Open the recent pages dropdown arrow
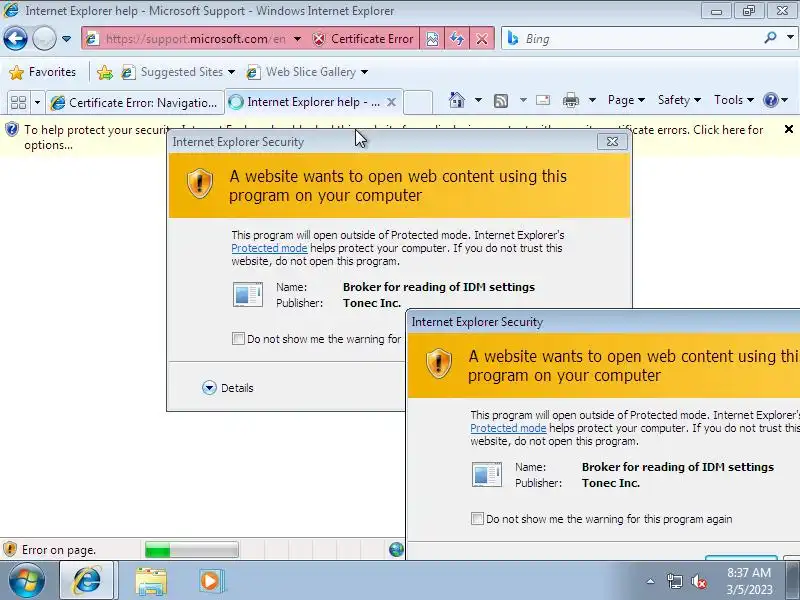This screenshot has width=800, height=600. 66,39
